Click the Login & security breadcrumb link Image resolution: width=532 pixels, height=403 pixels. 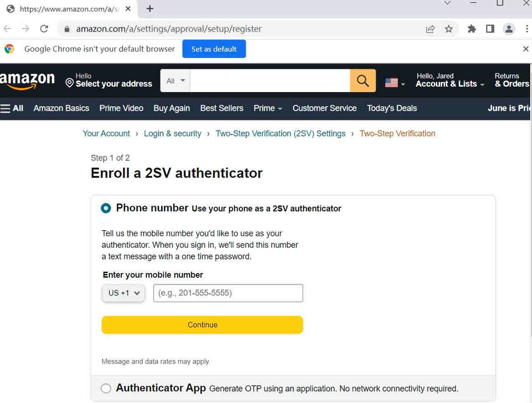172,134
